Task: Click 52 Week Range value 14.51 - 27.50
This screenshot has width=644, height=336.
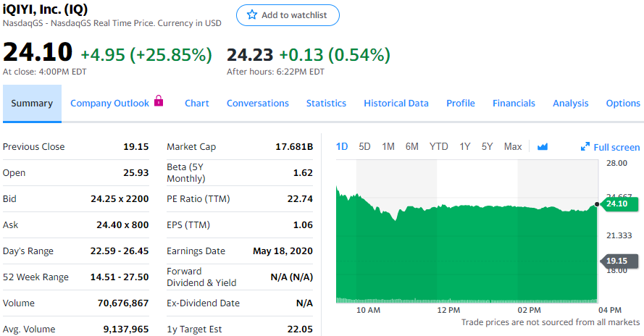Action: (120, 277)
